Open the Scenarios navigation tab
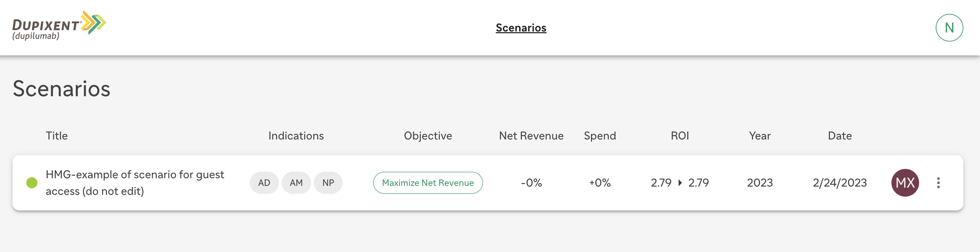The height and width of the screenshot is (252, 980). pos(521,28)
